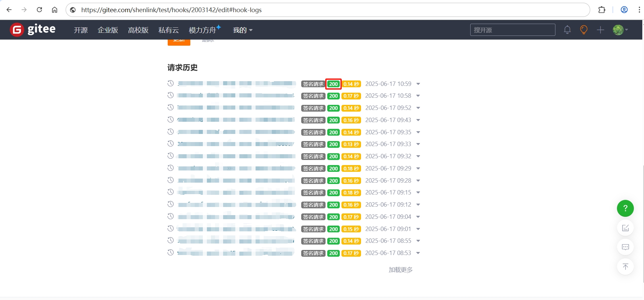Screen dimensions: 644x300
Task: Click resend icon for 09:15 request
Action: [x=171, y=192]
